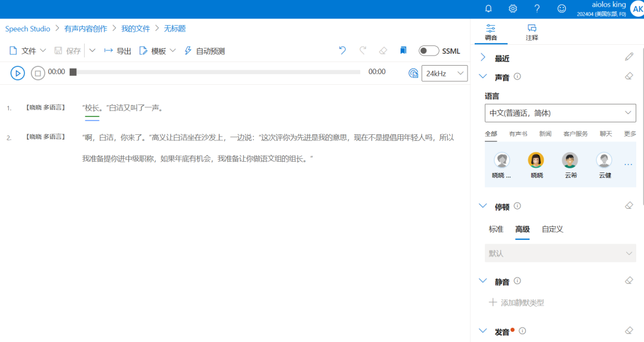Image resolution: width=644 pixels, height=342 pixels.
Task: Click the 自动预测 auto predict button
Action: 205,51
